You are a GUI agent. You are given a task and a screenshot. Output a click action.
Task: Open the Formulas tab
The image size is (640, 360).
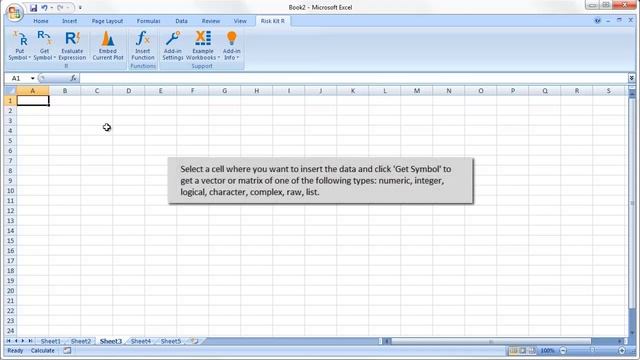point(149,21)
